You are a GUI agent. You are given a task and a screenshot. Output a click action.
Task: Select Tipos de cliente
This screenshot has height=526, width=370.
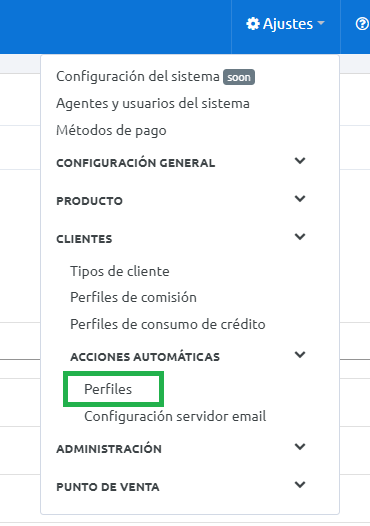tap(120, 271)
